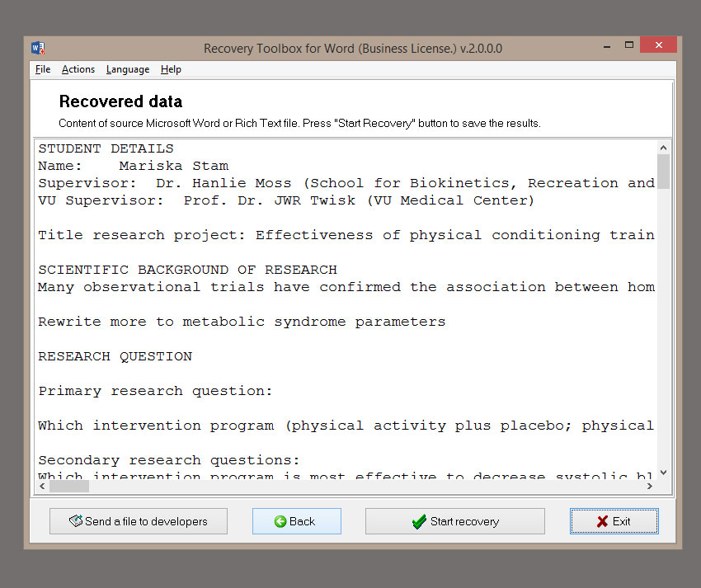Open the File menu
The image size is (701, 588).
tap(43, 69)
